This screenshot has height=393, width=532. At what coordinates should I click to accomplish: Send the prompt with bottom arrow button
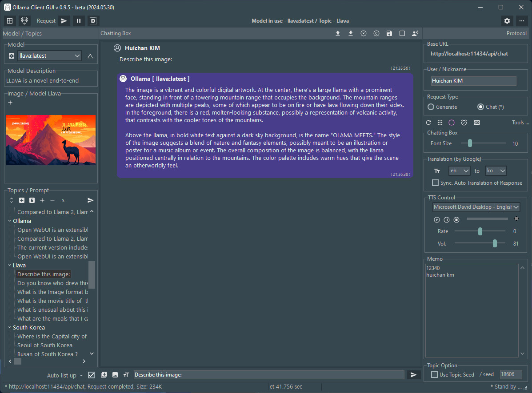(414, 375)
